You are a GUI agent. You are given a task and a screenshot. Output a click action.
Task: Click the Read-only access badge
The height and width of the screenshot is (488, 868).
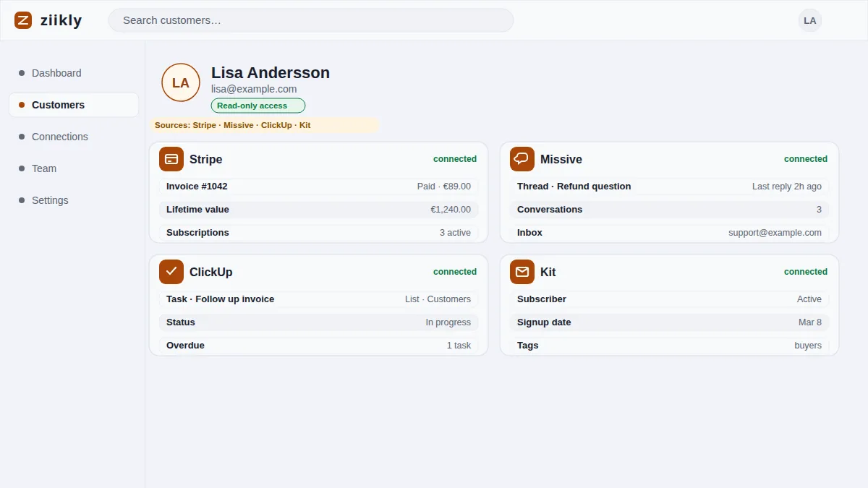tap(258, 106)
